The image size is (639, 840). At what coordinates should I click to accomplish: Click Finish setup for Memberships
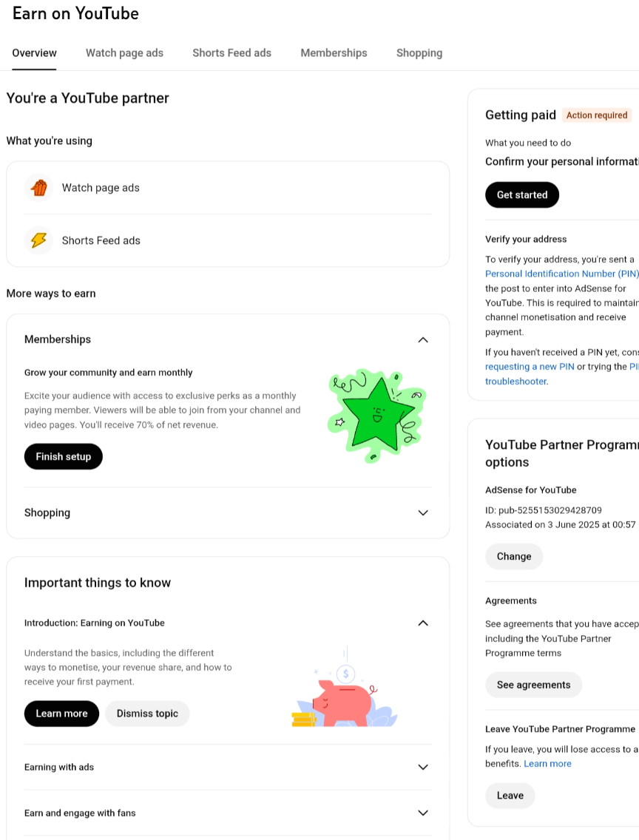(x=64, y=456)
